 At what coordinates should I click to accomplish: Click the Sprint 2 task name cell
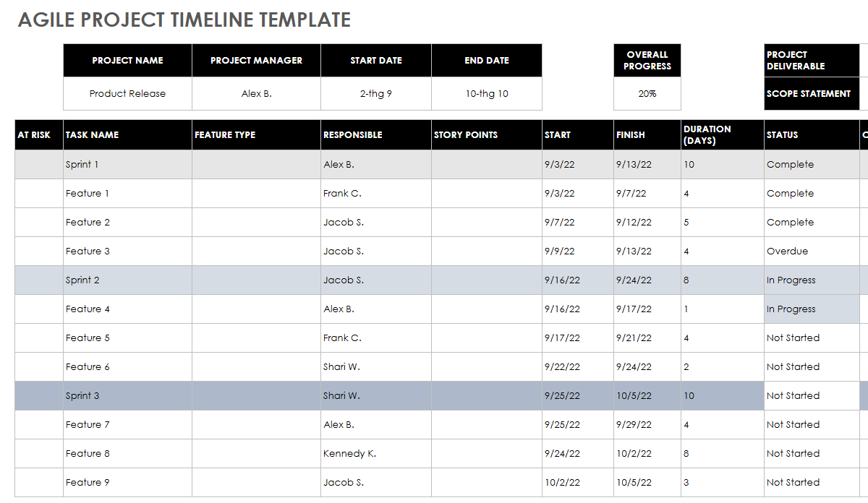[x=83, y=280]
